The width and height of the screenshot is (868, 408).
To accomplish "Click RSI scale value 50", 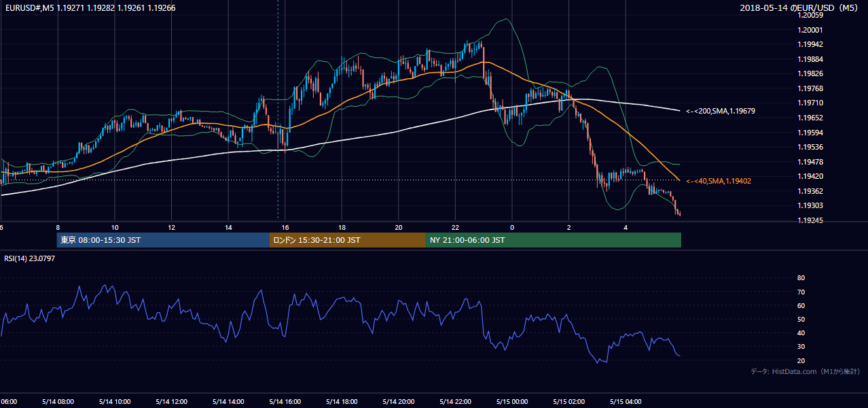I will coord(801,319).
